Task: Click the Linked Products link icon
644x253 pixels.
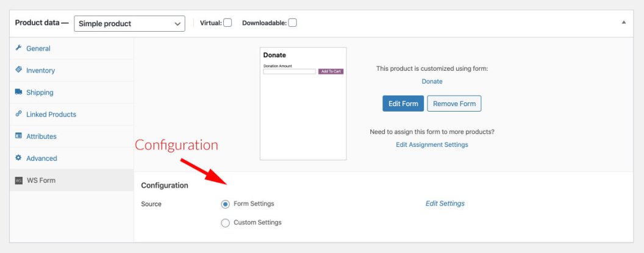Action: pyautogui.click(x=19, y=114)
